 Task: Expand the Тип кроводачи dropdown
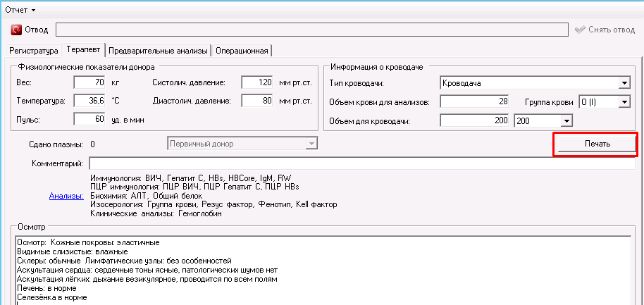[624, 83]
